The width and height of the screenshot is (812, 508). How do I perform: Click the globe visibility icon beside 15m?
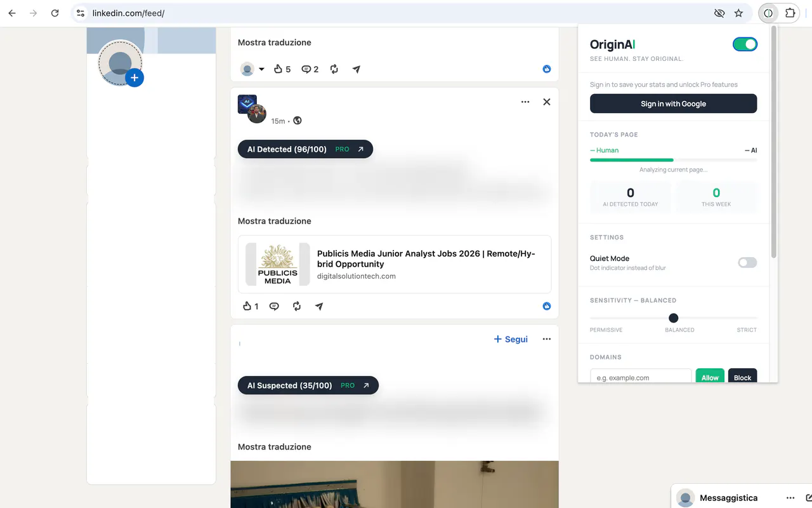(298, 121)
